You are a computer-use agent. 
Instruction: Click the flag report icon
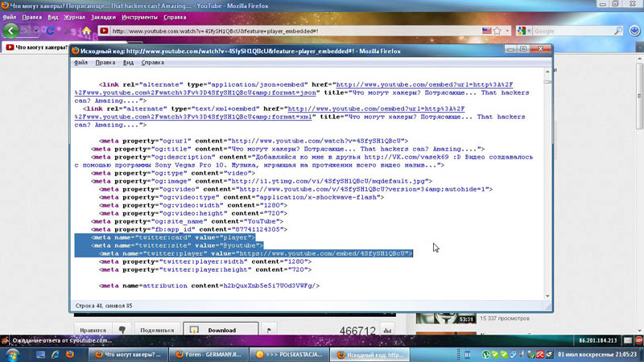269,330
